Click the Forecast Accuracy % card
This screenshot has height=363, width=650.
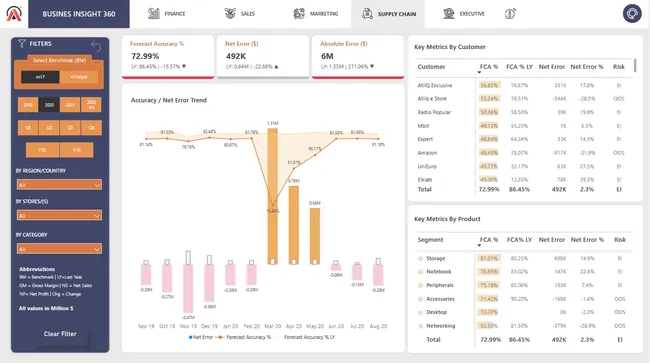[168, 56]
